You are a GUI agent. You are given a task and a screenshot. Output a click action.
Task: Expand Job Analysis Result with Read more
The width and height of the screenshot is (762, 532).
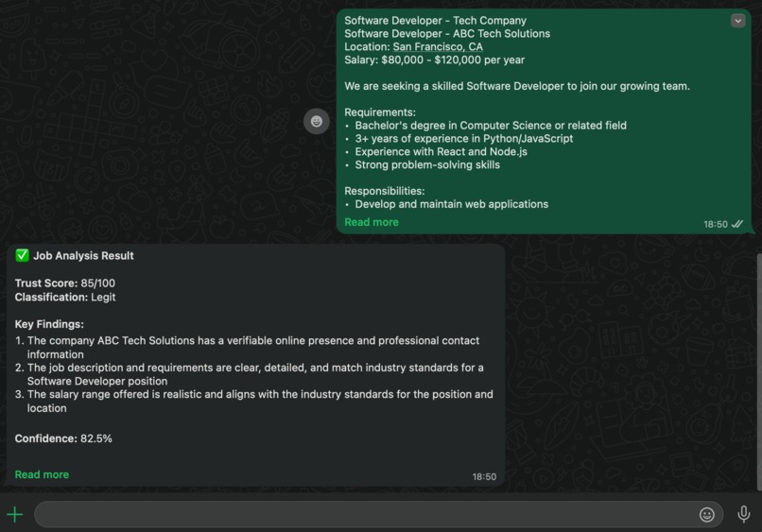coord(42,474)
